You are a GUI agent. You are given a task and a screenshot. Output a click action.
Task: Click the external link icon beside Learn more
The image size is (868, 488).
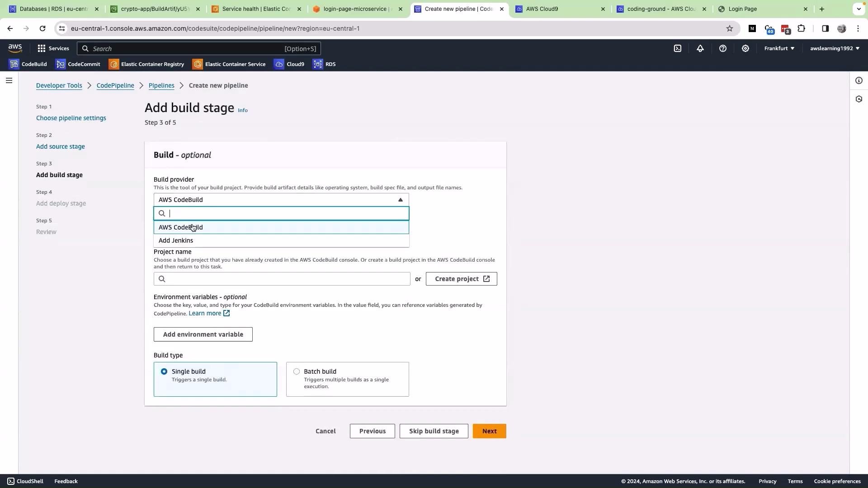[226, 313]
